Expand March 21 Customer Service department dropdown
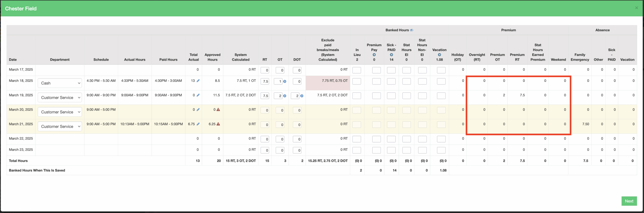 click(60, 127)
